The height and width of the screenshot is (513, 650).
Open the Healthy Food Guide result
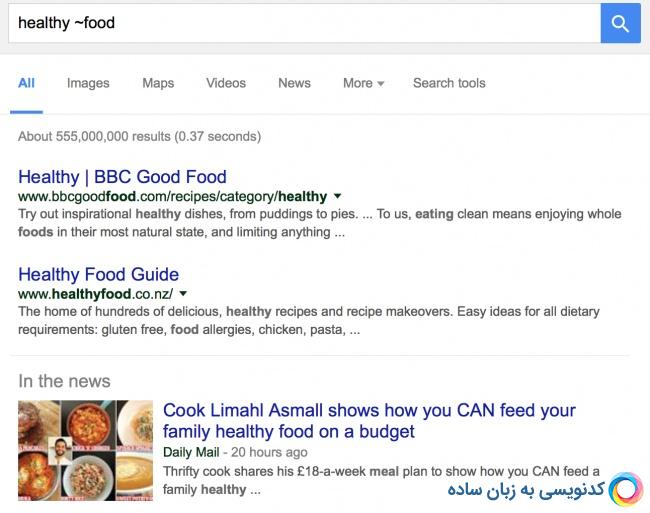click(x=98, y=275)
